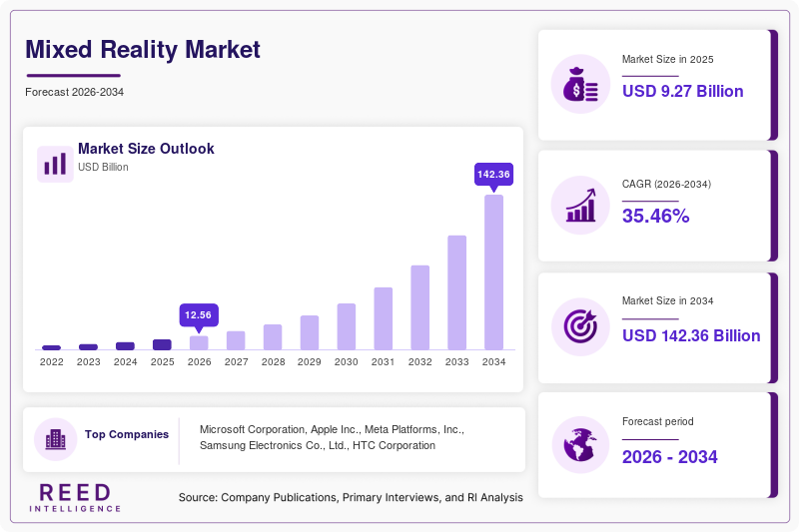Click the 2025 axis label
Viewport: 799px width, 532px height.
click(x=162, y=362)
